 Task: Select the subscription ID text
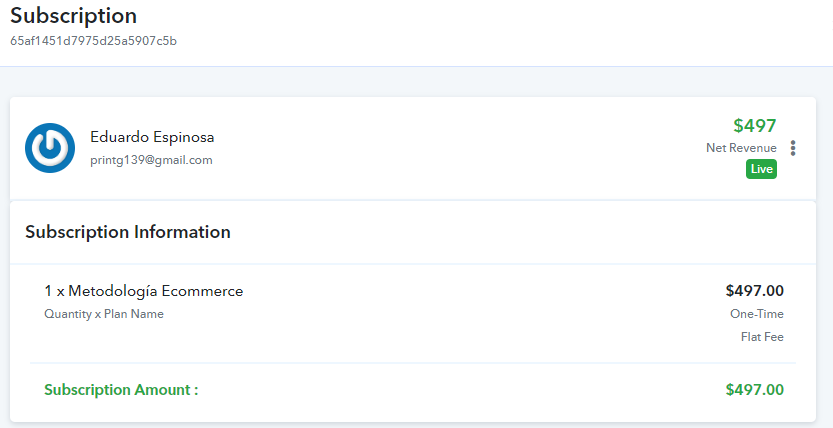click(x=94, y=41)
